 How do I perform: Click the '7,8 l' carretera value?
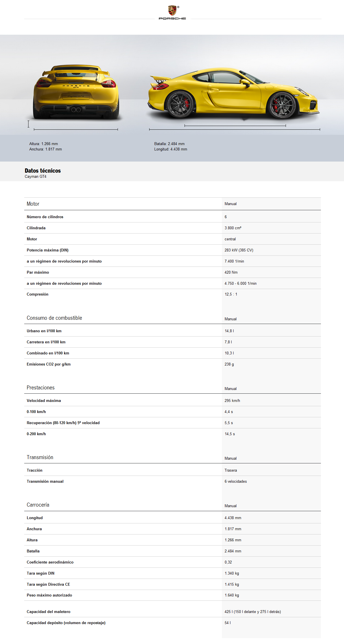(228, 342)
